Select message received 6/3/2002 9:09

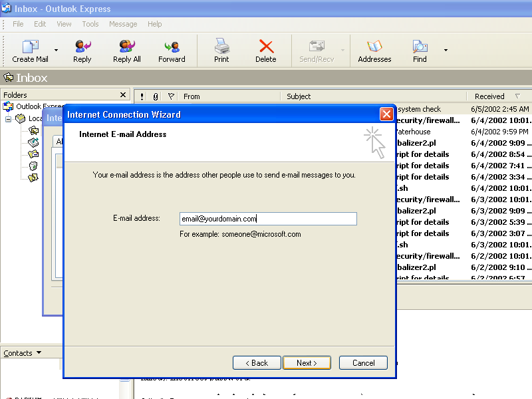pos(464,211)
